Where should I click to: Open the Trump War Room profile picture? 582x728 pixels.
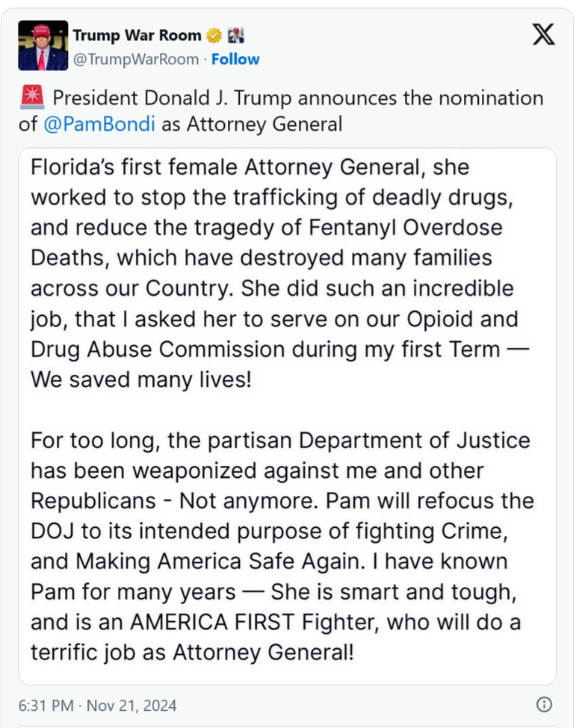point(43,46)
